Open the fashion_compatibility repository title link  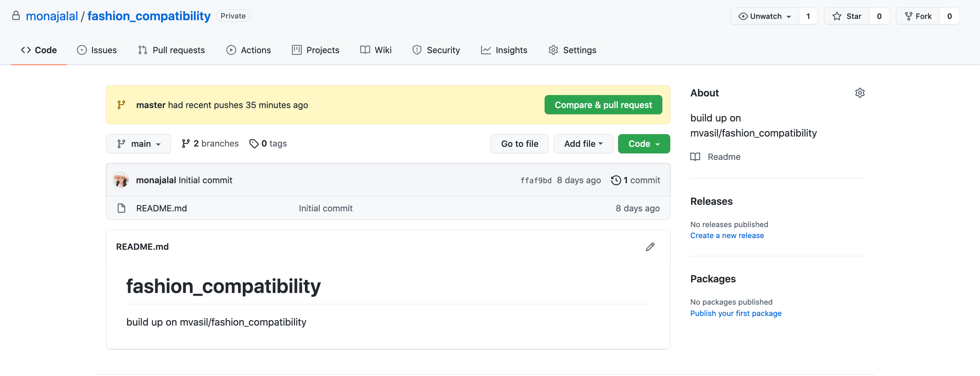tap(149, 16)
